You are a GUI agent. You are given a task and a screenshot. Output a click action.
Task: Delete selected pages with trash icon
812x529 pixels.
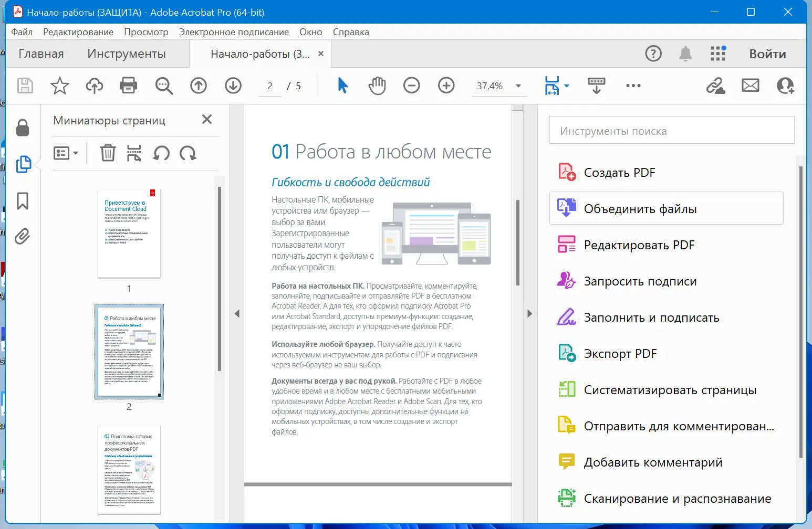click(108, 153)
